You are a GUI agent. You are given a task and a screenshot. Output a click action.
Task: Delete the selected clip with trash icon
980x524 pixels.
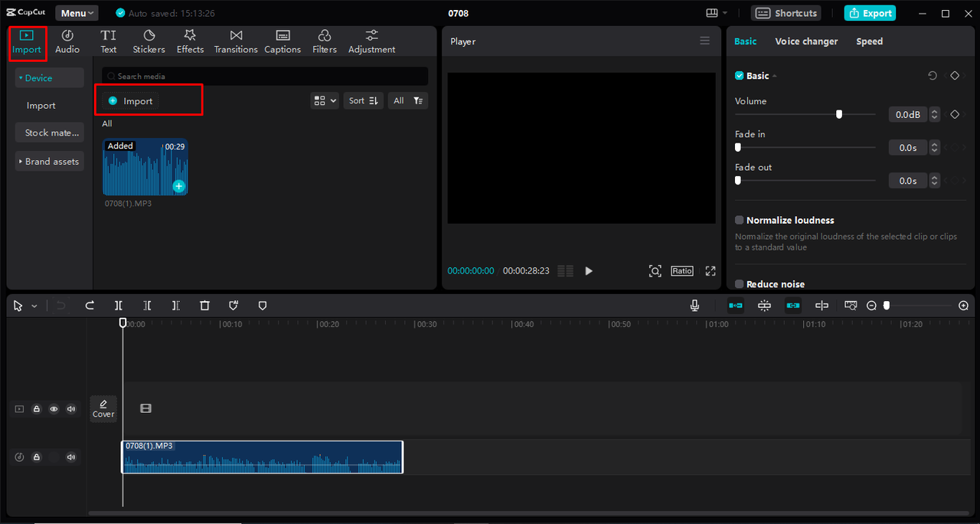pos(204,306)
